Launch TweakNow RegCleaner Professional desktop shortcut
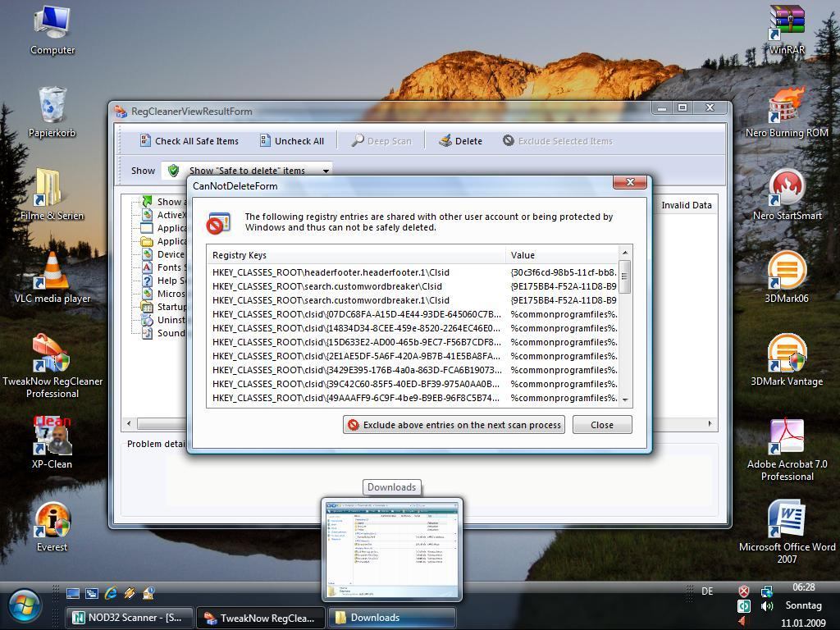Viewport: 840px width, 630px height. pyautogui.click(x=52, y=366)
